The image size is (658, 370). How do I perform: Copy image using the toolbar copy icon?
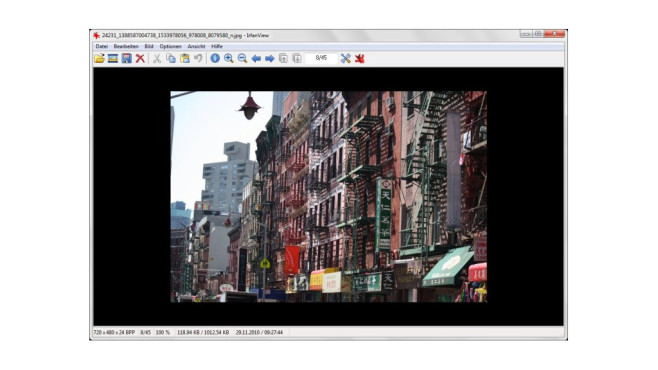(x=171, y=58)
